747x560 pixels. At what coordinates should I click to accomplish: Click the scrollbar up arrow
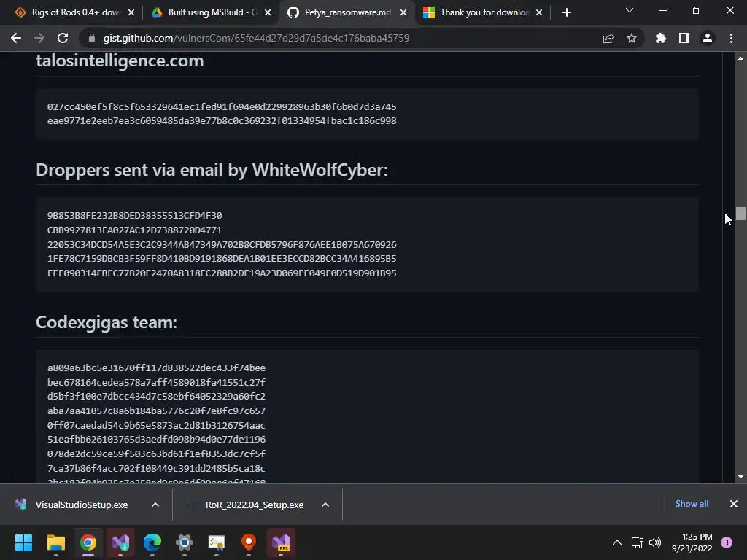(740, 58)
